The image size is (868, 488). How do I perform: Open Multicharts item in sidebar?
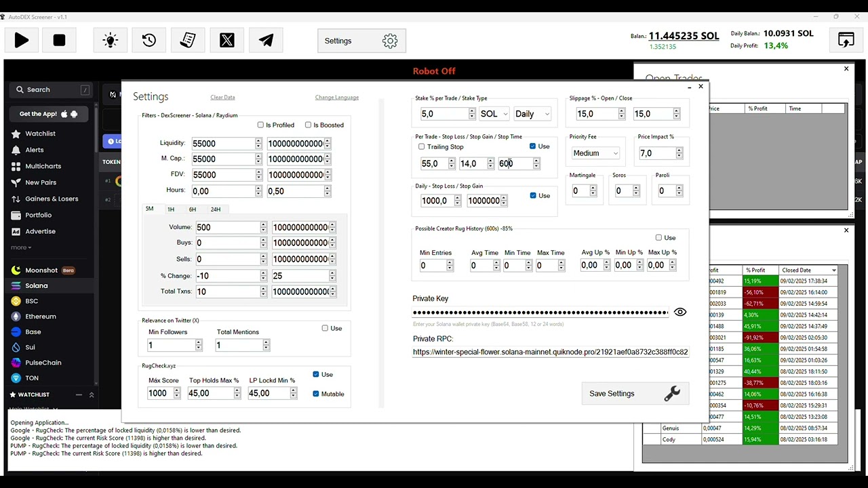pos(43,166)
